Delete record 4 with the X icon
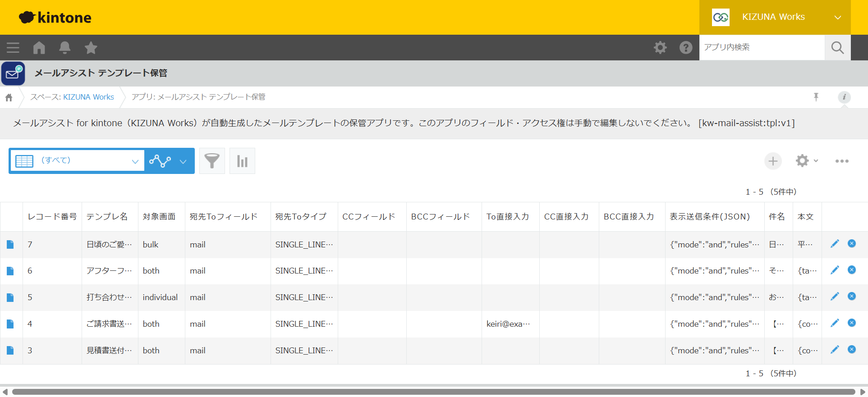 [852, 323]
